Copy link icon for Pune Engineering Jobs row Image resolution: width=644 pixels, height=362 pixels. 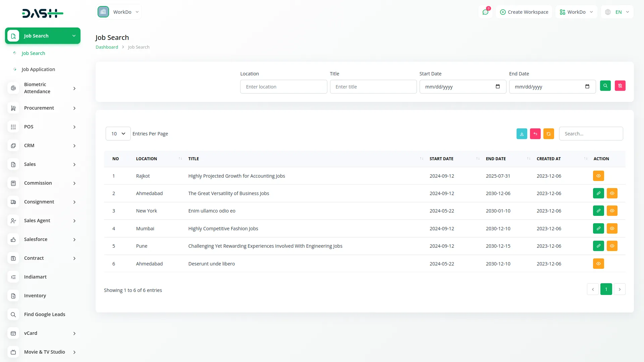[x=598, y=246]
